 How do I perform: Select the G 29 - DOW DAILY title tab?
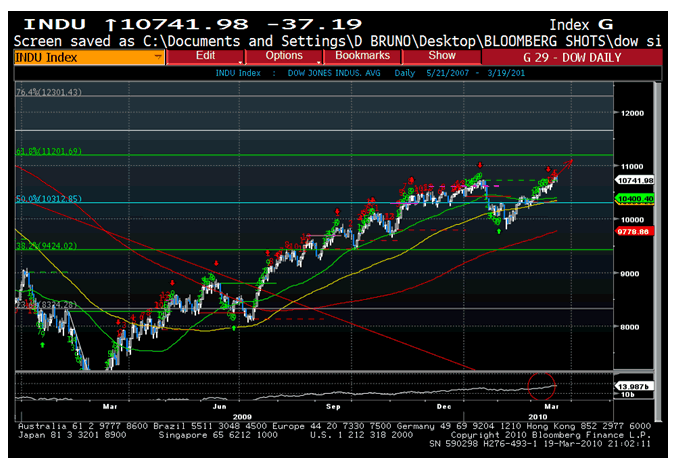coord(572,57)
